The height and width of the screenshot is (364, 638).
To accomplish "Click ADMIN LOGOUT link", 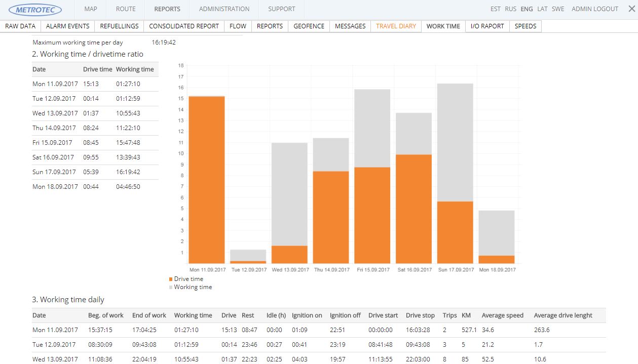I will pos(594,9).
